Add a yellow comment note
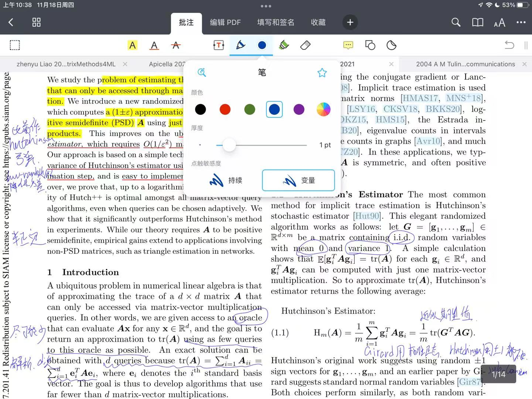 [x=348, y=45]
